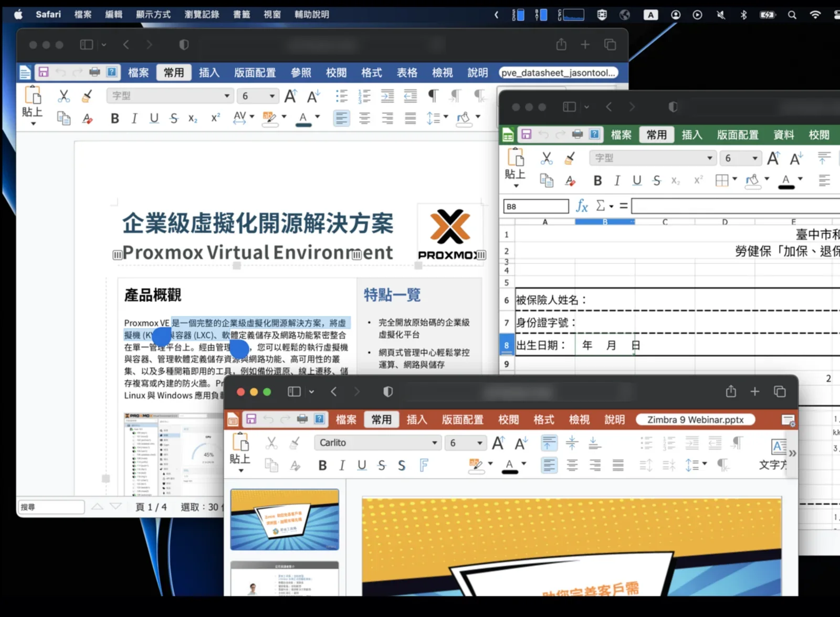The image size is (840, 617).
Task: Toggle Italic in Calc toolbar
Action: click(x=617, y=181)
